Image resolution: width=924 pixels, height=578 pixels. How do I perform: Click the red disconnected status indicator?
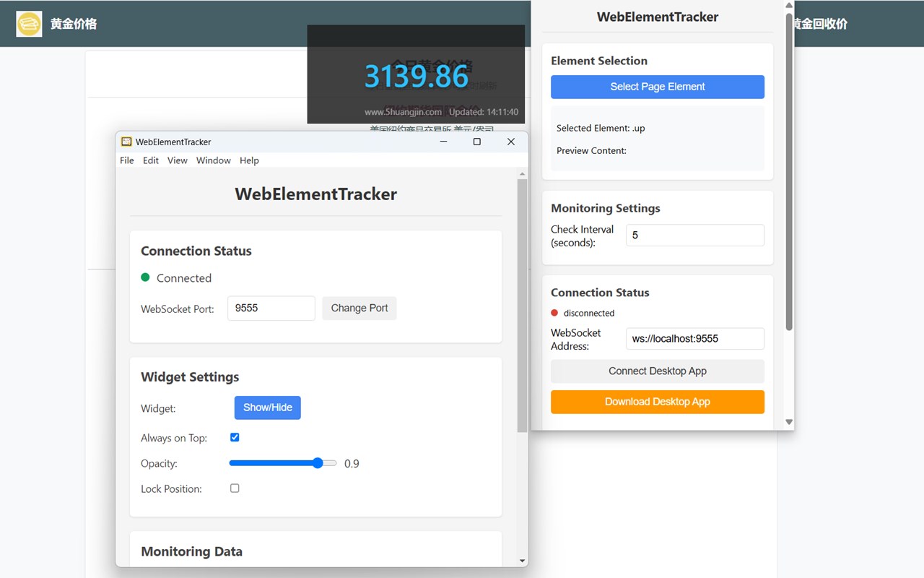click(x=554, y=313)
